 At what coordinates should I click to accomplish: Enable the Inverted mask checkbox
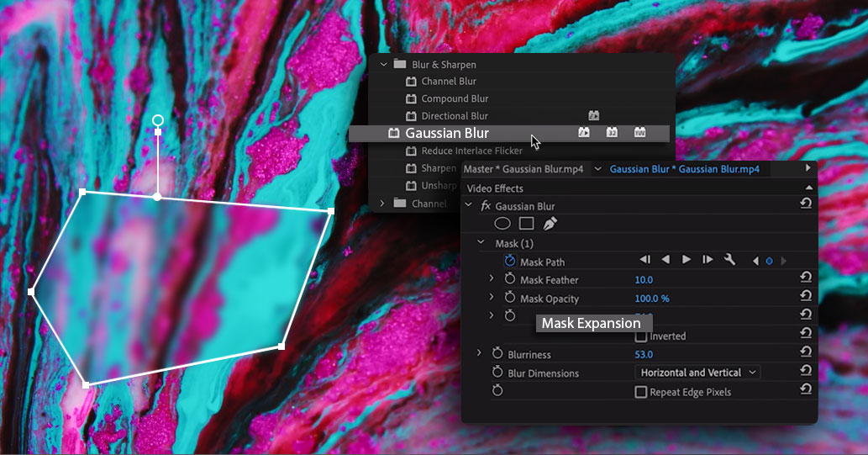tap(640, 336)
